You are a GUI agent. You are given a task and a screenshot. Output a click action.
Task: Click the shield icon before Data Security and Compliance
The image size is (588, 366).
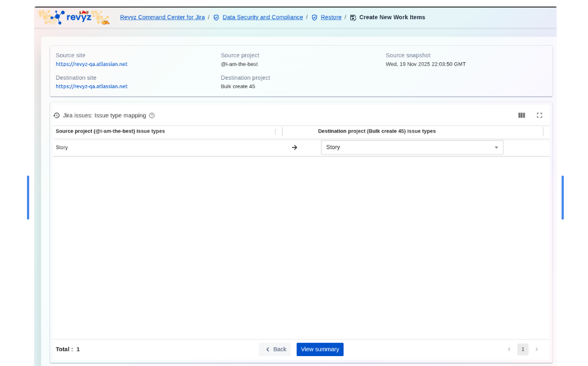(216, 18)
